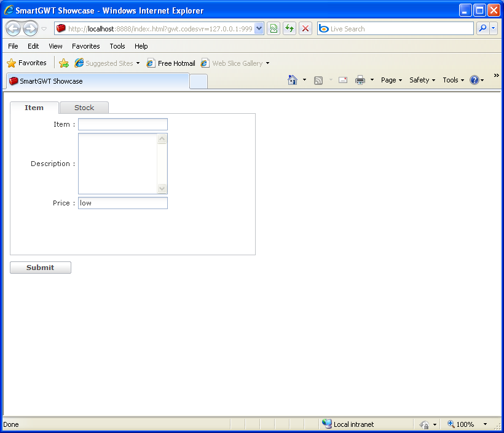
Task: Expand the Home button dropdown arrow
Action: [304, 80]
